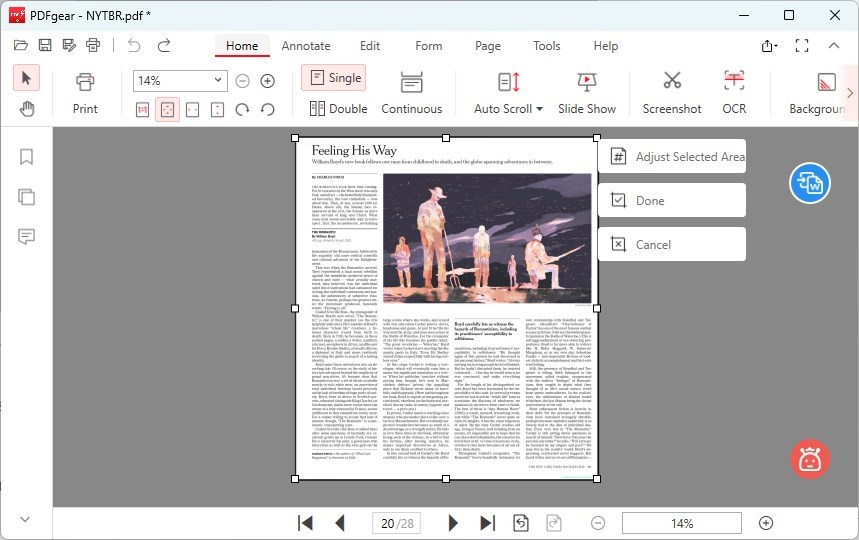Open a file with the folder icon

[21, 45]
